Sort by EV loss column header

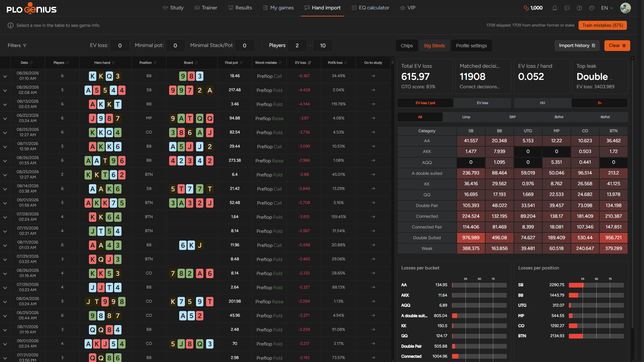[303, 63]
